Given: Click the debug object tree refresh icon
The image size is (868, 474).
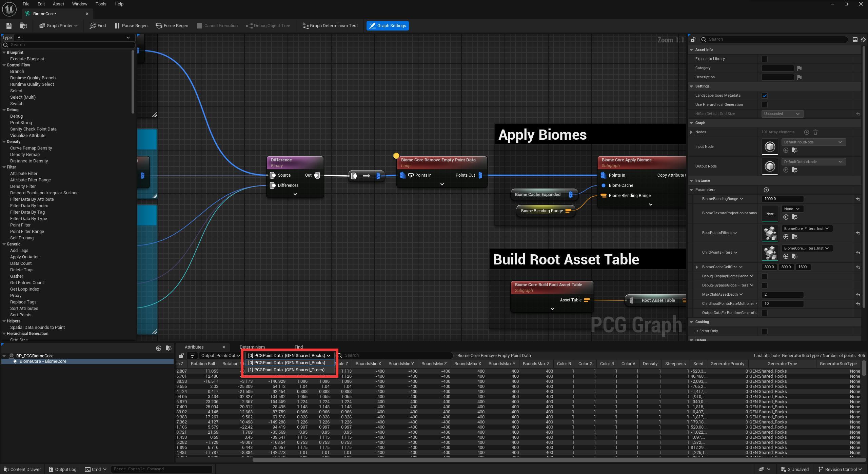Looking at the screenshot, I should [x=158, y=348].
